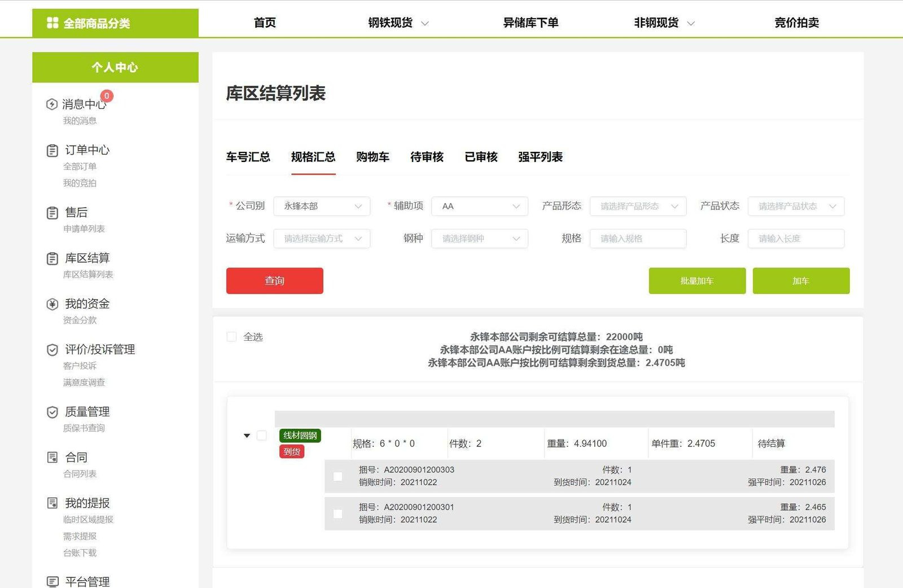The image size is (903, 588).
Task: Open the 产品状态 dropdown
Action: click(796, 206)
